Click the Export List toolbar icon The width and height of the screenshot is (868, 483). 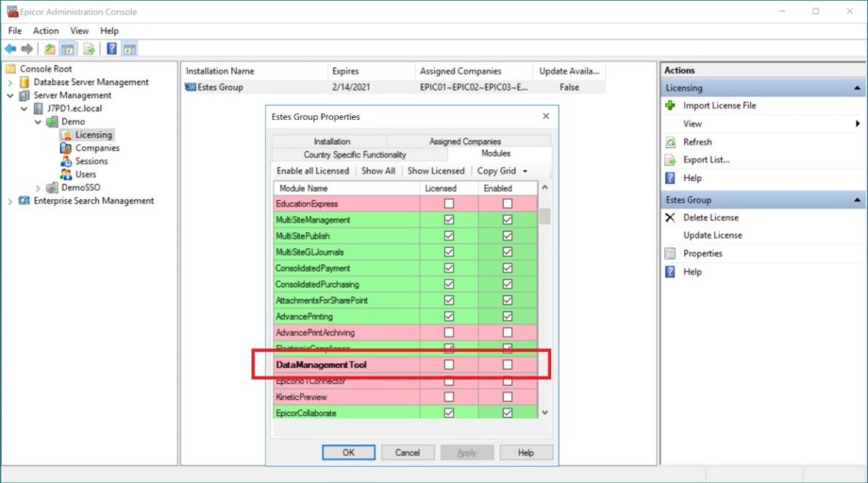click(x=89, y=49)
